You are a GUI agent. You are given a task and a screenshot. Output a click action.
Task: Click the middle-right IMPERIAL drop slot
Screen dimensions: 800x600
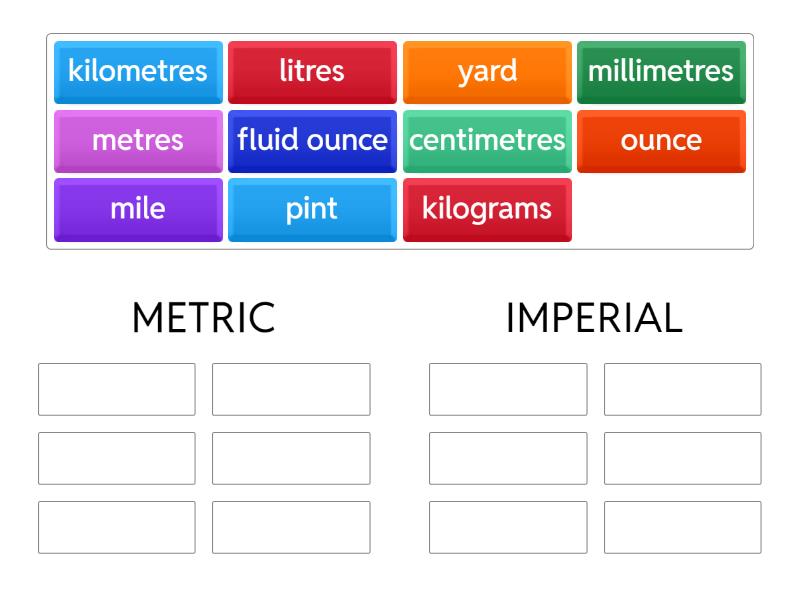[682, 458]
